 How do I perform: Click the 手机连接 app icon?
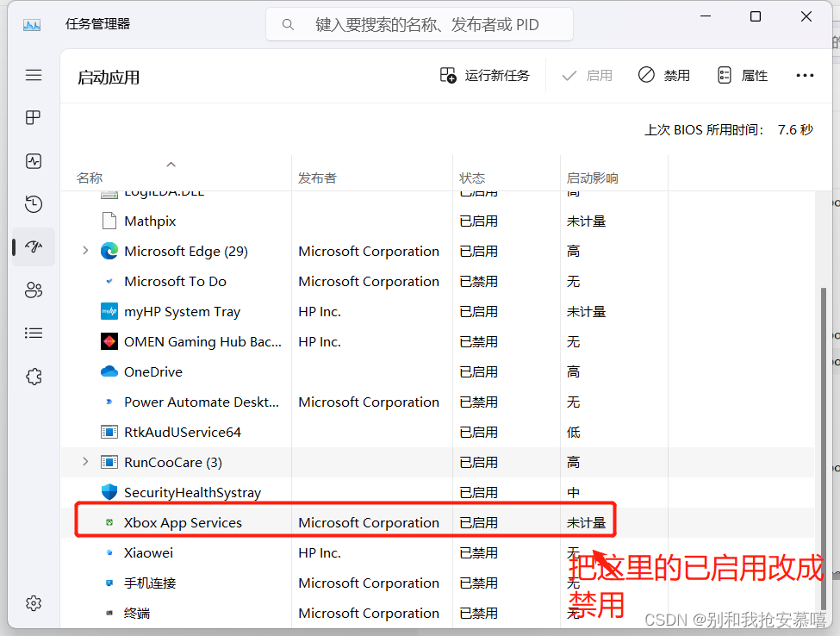coord(109,583)
